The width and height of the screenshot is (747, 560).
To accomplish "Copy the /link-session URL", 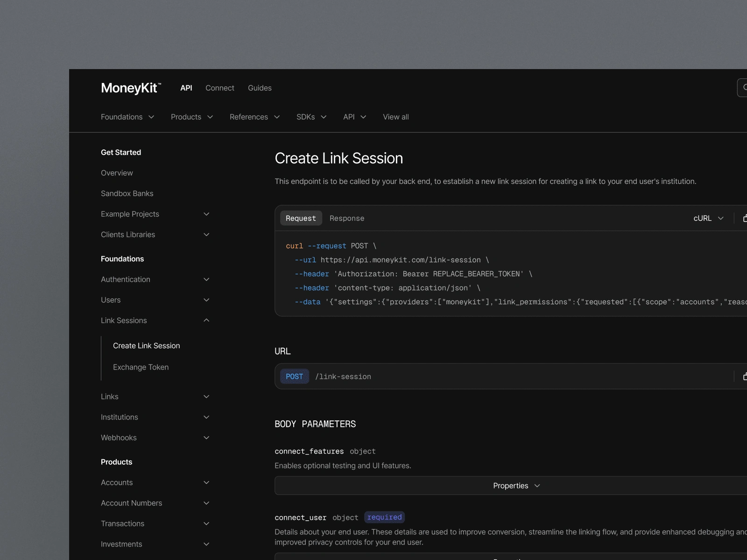I will click(x=745, y=376).
